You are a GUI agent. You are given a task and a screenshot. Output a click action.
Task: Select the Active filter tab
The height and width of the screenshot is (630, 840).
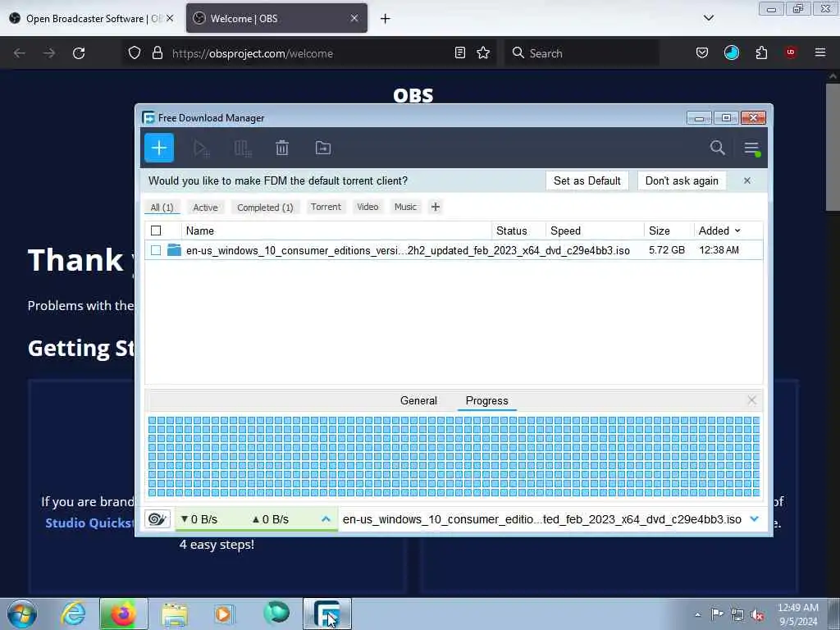205,208
